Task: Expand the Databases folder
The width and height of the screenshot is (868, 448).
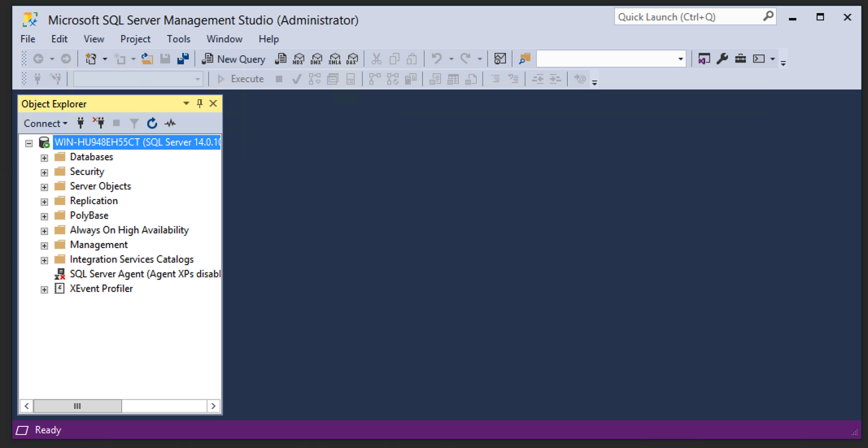Action: point(45,157)
